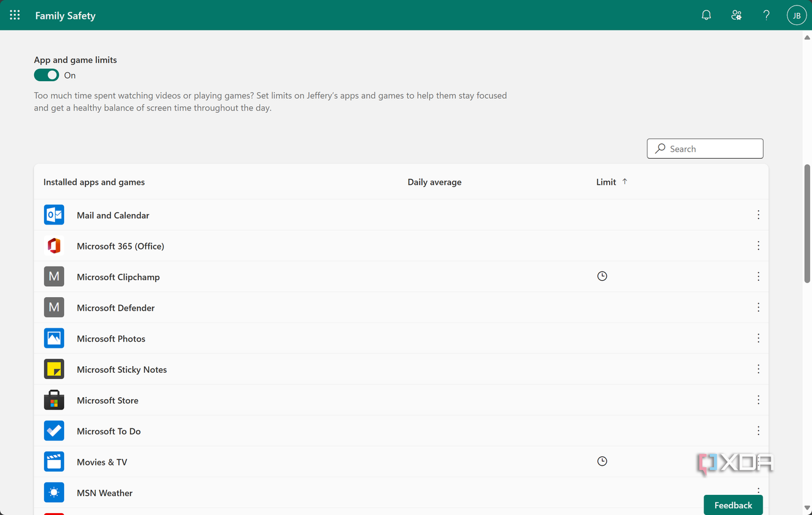Open the notifications bell

point(707,15)
